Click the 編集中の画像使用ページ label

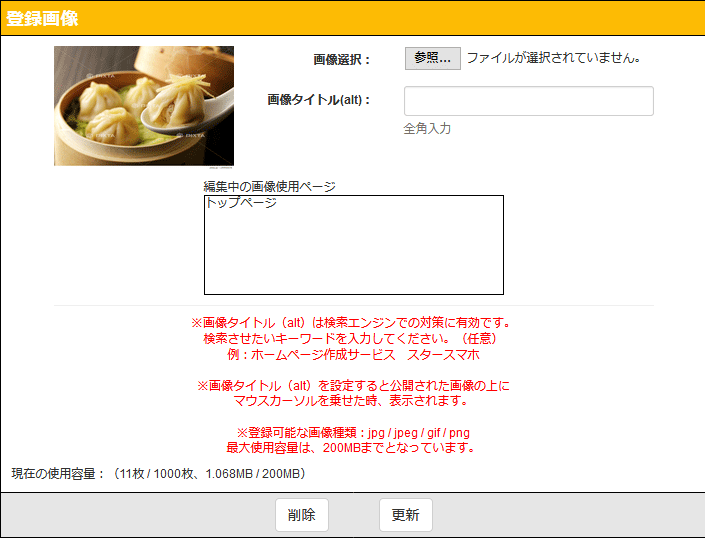[x=269, y=186]
